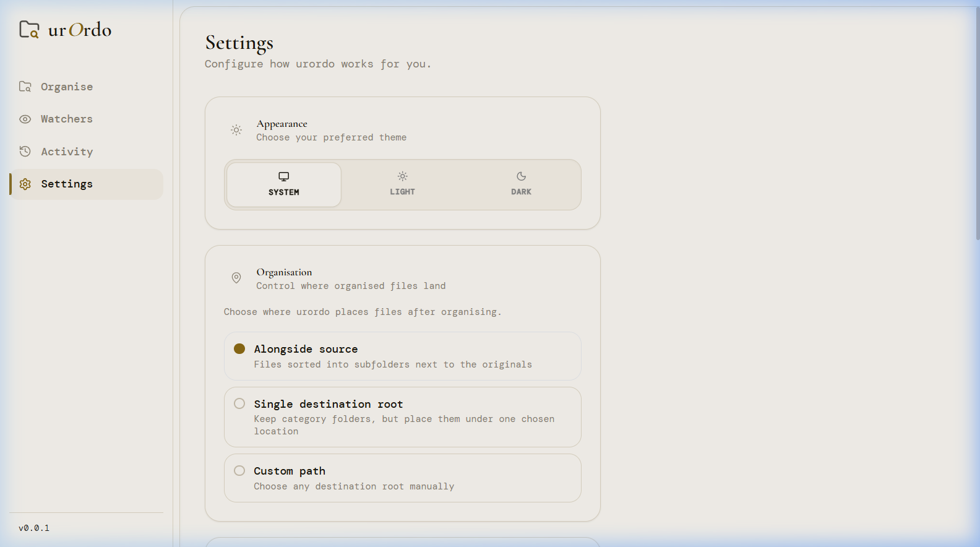980x547 pixels.
Task: Go to the Watchers page label
Action: 67,119
